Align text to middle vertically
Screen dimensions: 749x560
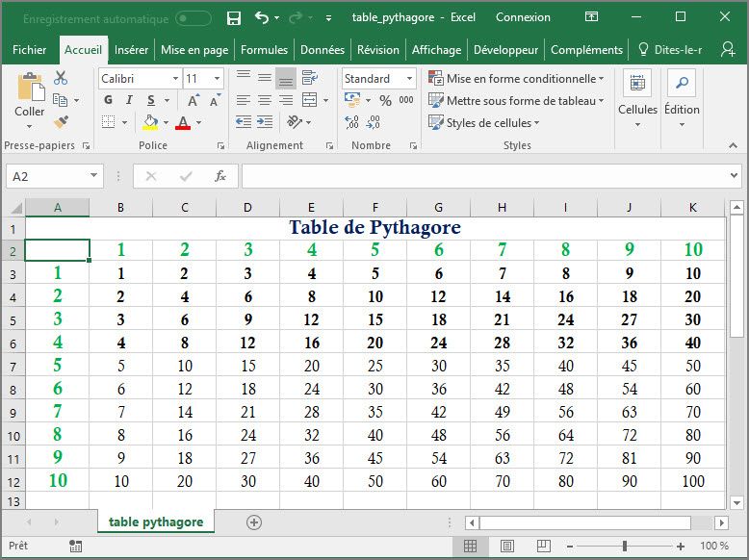(265, 78)
